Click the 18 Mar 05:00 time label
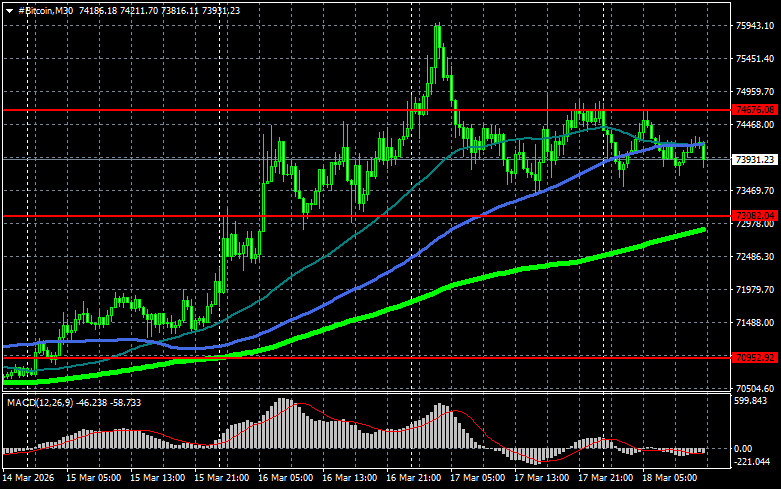The height and width of the screenshot is (489, 781). pyautogui.click(x=669, y=478)
